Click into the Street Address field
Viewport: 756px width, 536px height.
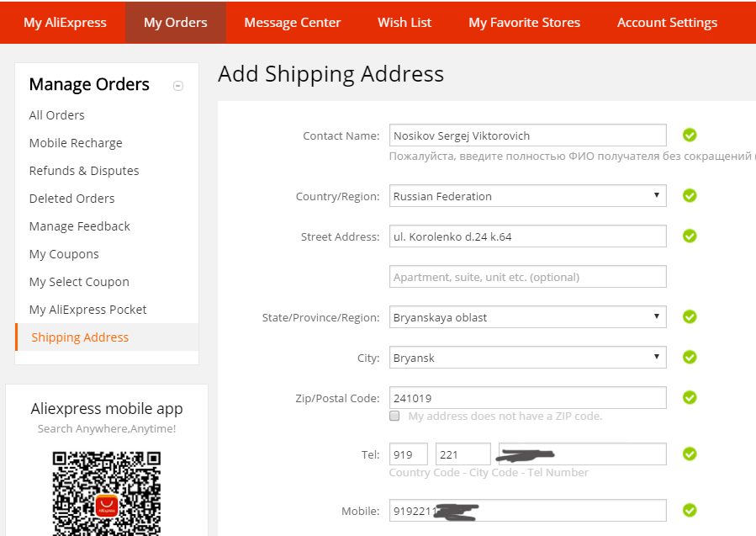click(527, 236)
